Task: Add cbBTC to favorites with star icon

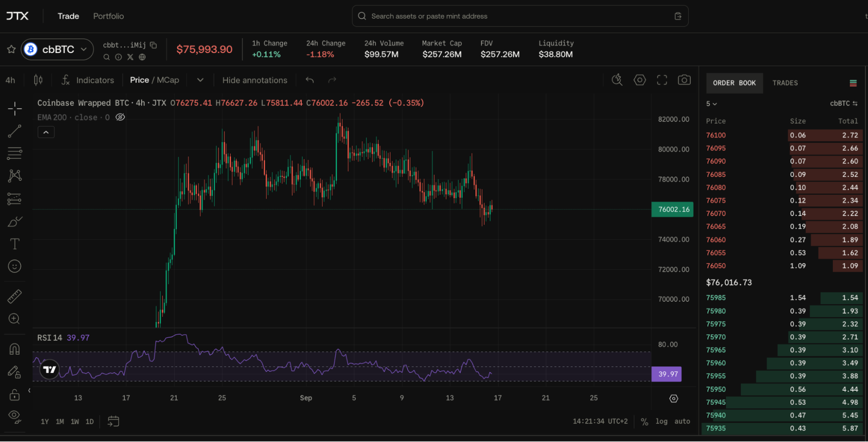Action: point(11,49)
